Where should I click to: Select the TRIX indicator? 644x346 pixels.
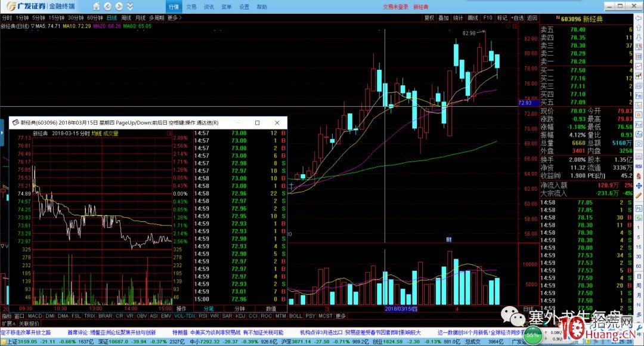pyautogui.click(x=89, y=316)
